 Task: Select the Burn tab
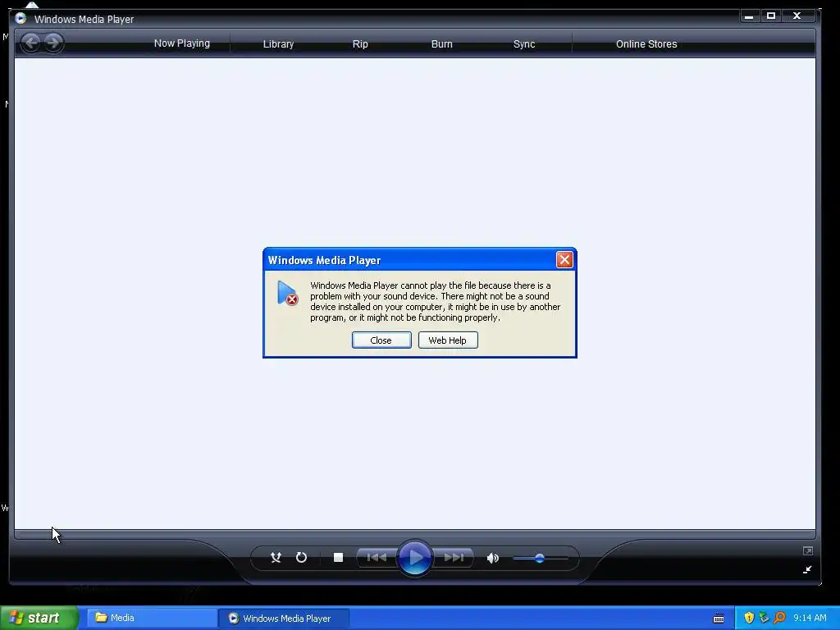tap(441, 44)
